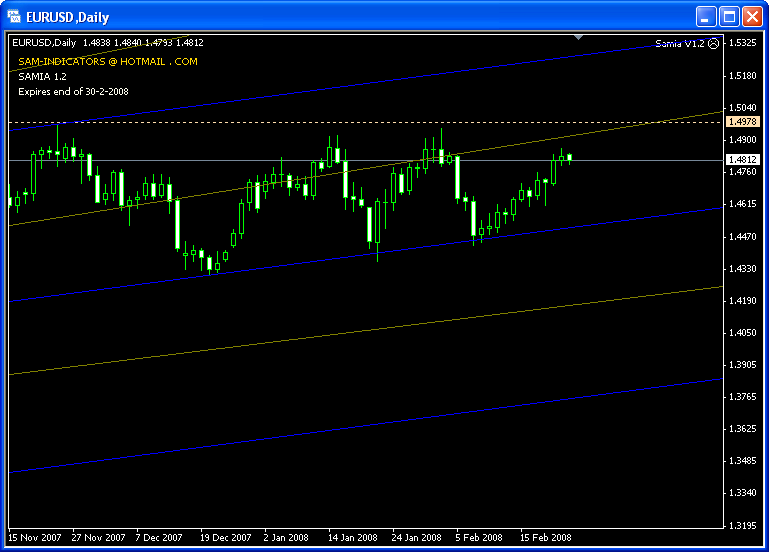
Task: Click the window title text EURUSD,Daily
Action: click(x=68, y=17)
